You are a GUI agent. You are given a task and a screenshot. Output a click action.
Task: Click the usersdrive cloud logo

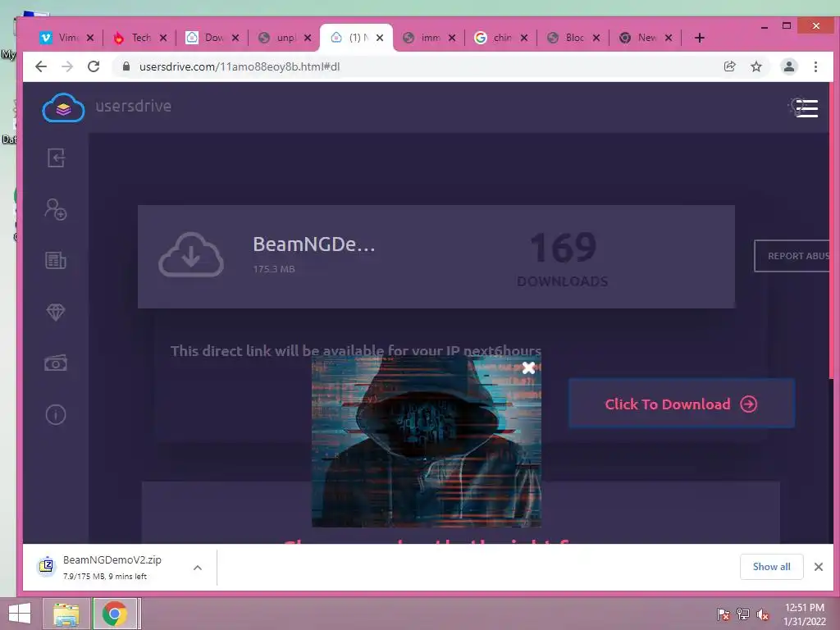click(x=63, y=107)
